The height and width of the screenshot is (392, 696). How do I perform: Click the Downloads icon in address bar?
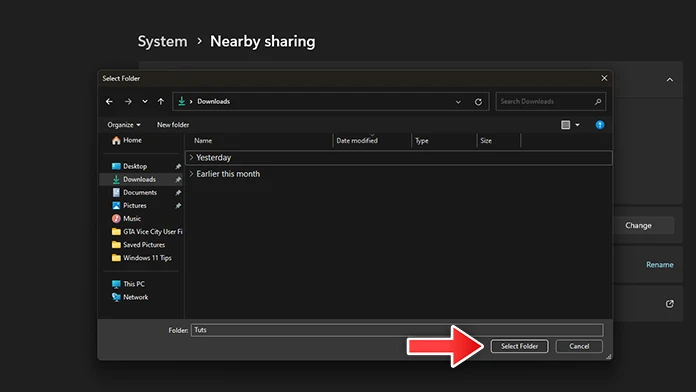click(x=182, y=101)
